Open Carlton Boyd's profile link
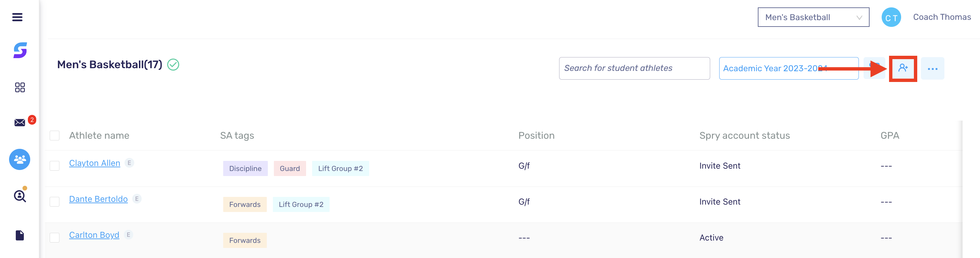The width and height of the screenshot is (980, 258). point(94,235)
